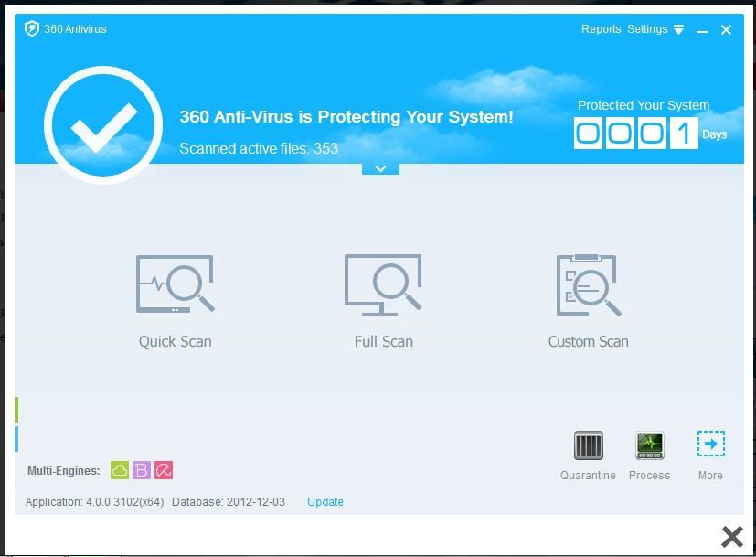Screen dimensions: 756x557
Task: Toggle the green cloud scan engine
Action: [x=120, y=470]
